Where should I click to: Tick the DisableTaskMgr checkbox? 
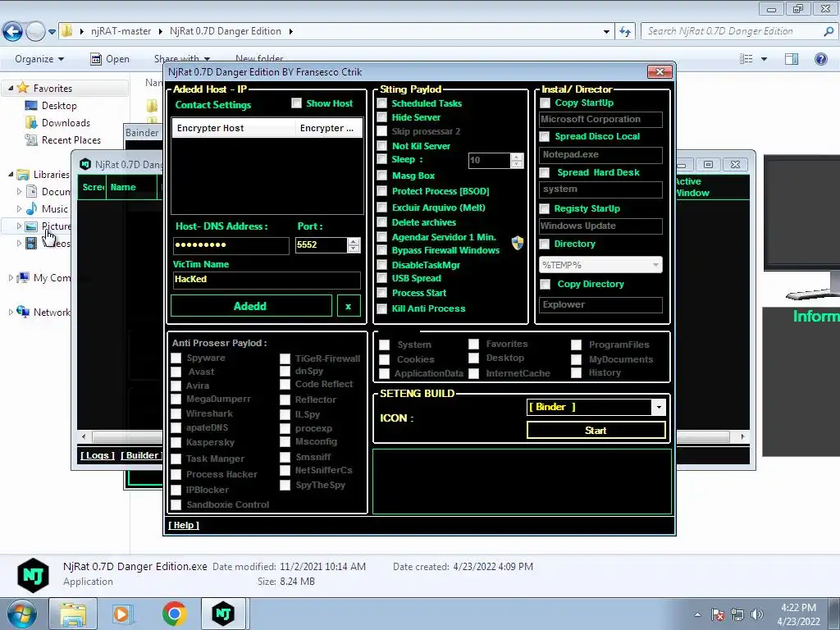pos(382,265)
